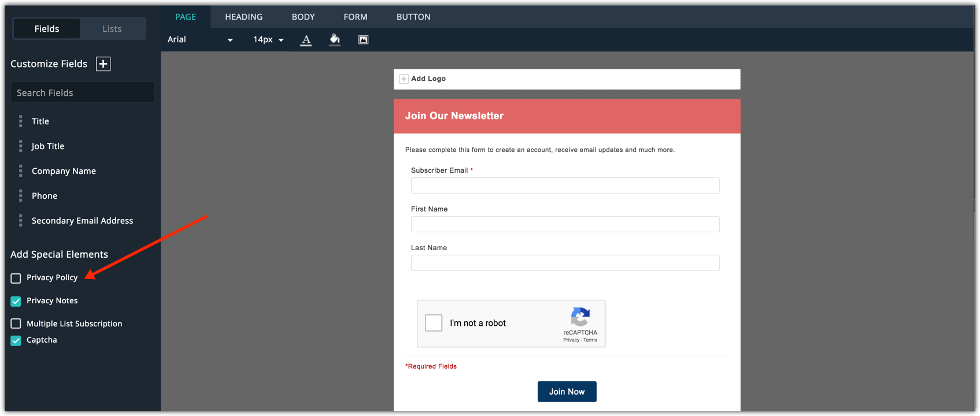
Task: Click the Last Name input field
Action: 565,263
